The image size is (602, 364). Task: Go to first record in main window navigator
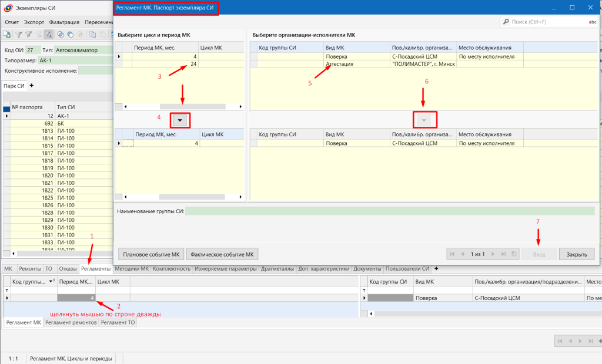click(x=560, y=341)
